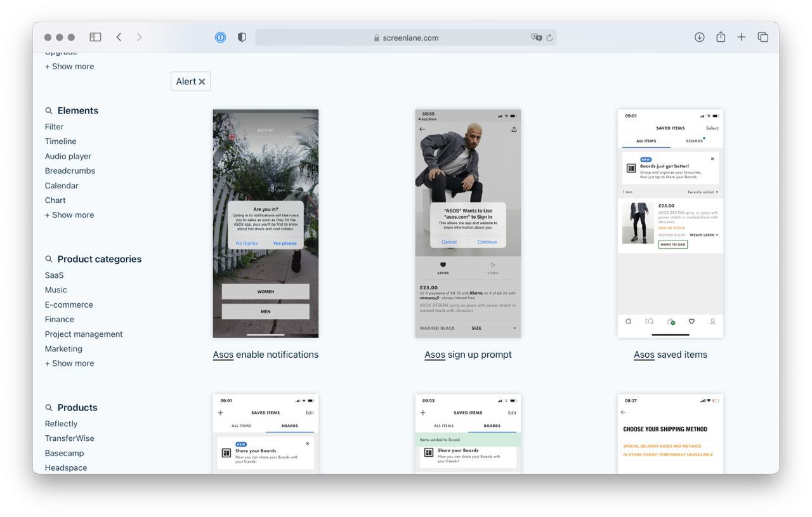Open the 1Password extension icon
Viewport: 812px width, 517px height.
click(x=220, y=37)
